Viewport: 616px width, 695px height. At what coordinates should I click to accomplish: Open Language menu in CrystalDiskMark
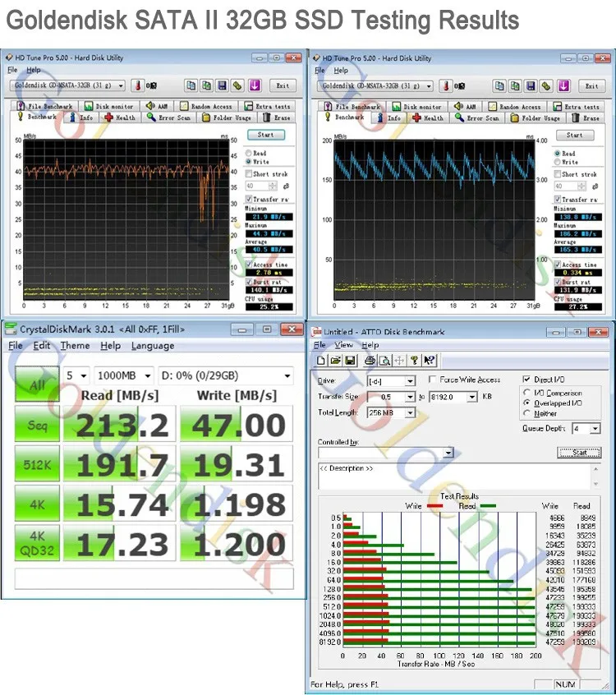point(153,345)
